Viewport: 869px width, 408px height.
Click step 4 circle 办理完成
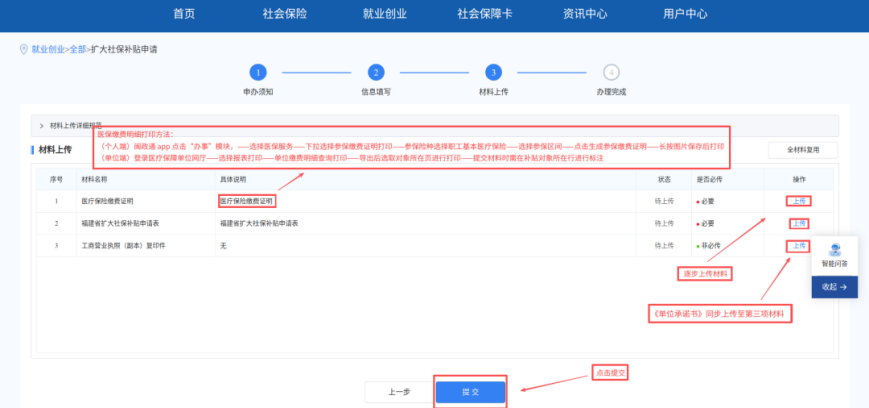(611, 72)
